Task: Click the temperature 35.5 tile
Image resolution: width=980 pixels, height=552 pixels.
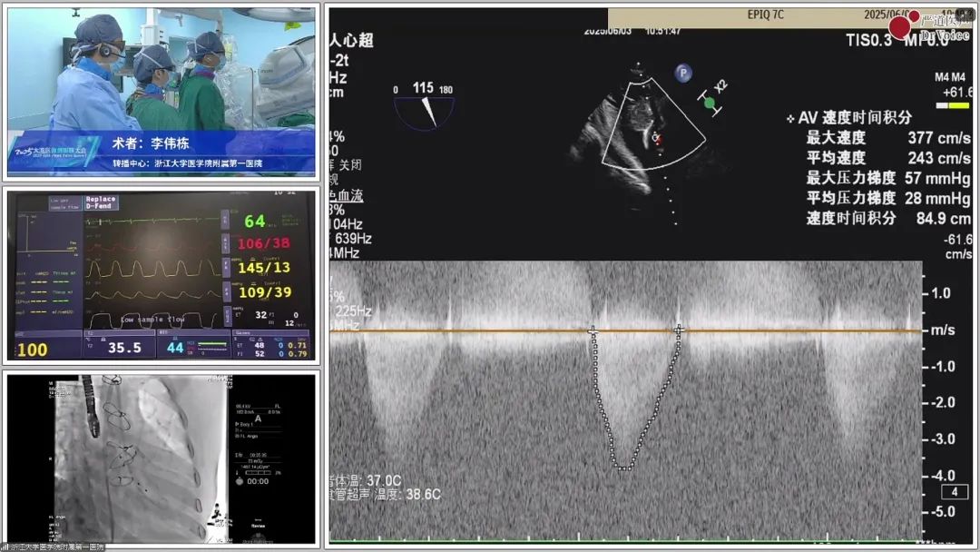Action: (x=124, y=348)
